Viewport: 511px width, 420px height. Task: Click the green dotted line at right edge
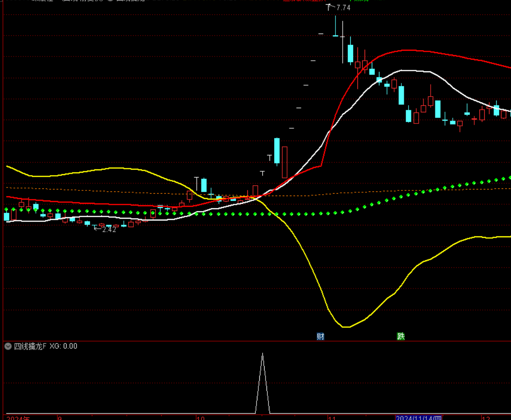pyautogui.click(x=508, y=177)
